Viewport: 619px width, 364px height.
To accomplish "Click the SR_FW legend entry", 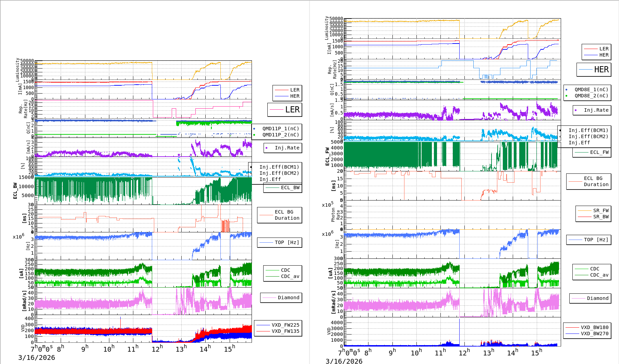I will coord(600,210).
